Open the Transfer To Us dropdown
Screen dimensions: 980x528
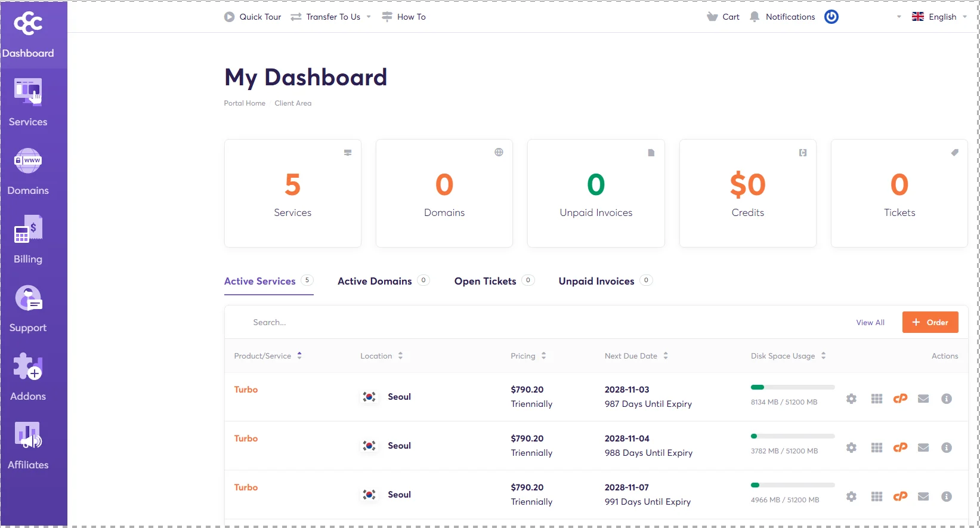coord(332,17)
